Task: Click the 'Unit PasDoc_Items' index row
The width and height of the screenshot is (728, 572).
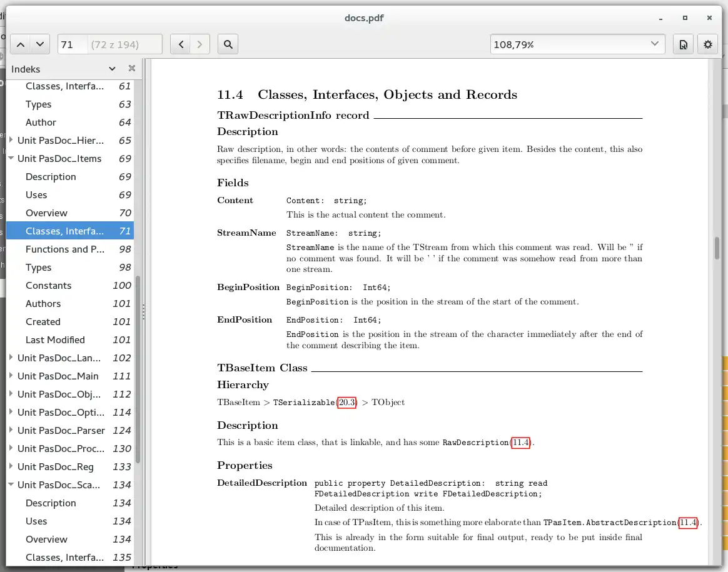Action: [x=70, y=159]
